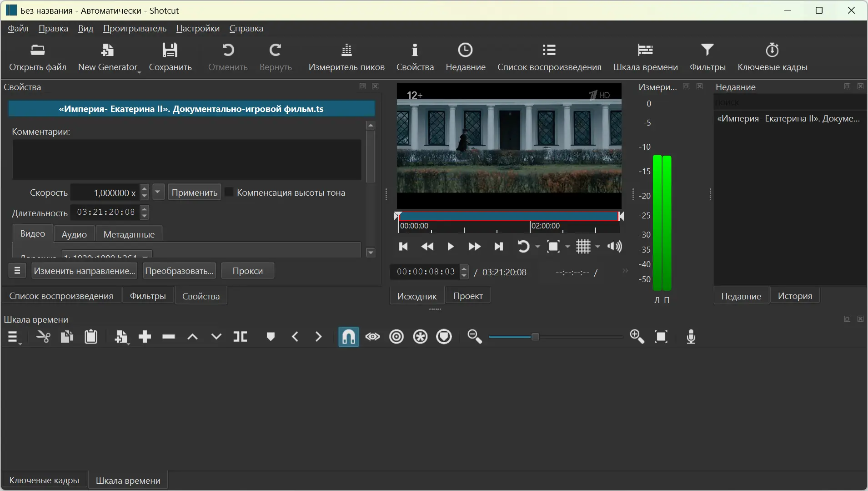The image size is (868, 491).
Task: Open the Peak Meter panel icon
Action: 346,50
